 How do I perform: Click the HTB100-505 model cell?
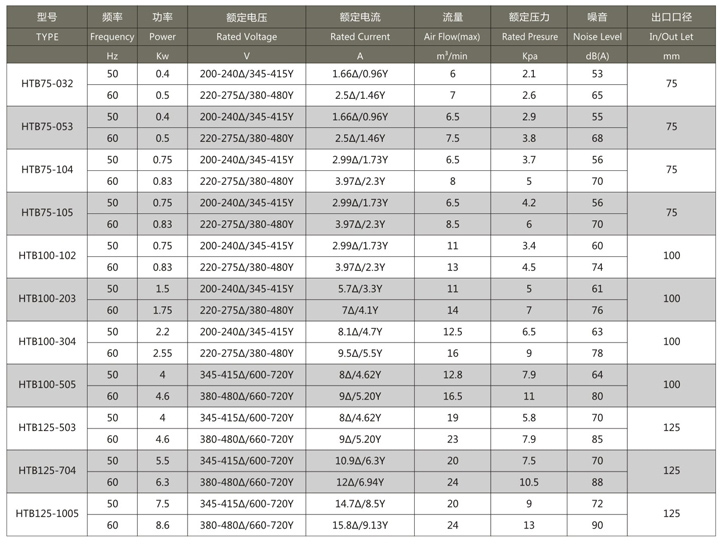47,385
